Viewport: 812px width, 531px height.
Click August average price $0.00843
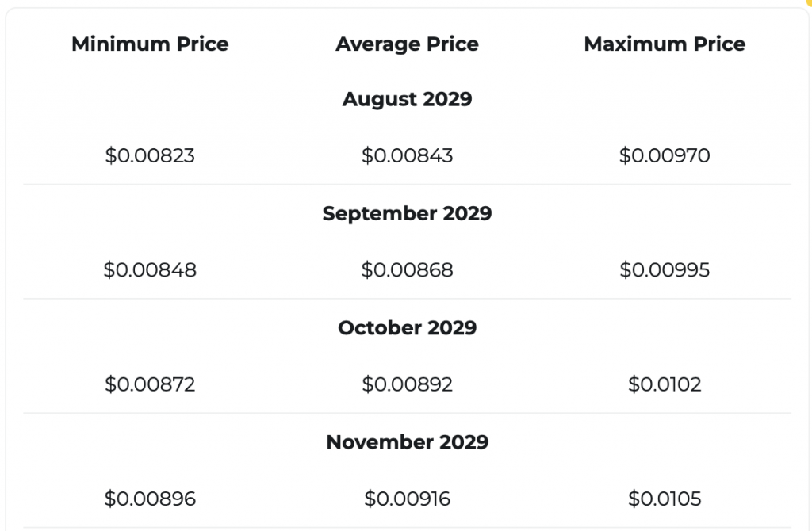click(x=407, y=155)
